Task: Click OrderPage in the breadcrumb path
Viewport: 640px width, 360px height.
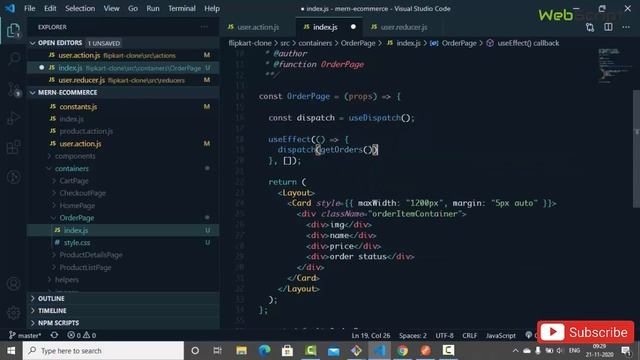Action: [358, 43]
